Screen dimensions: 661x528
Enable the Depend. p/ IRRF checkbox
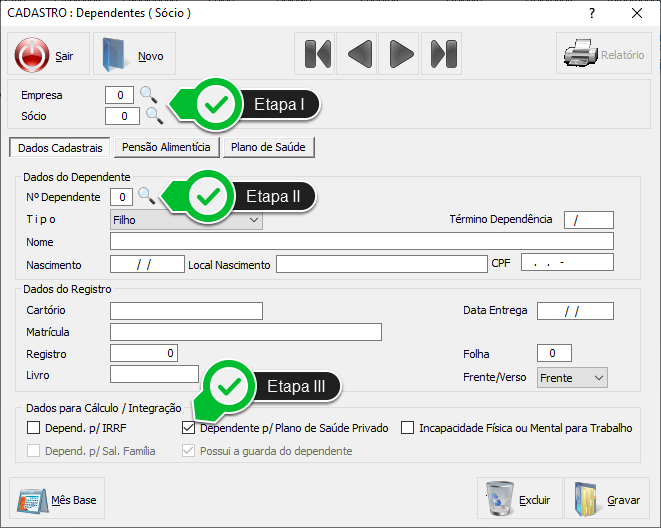[x=34, y=428]
